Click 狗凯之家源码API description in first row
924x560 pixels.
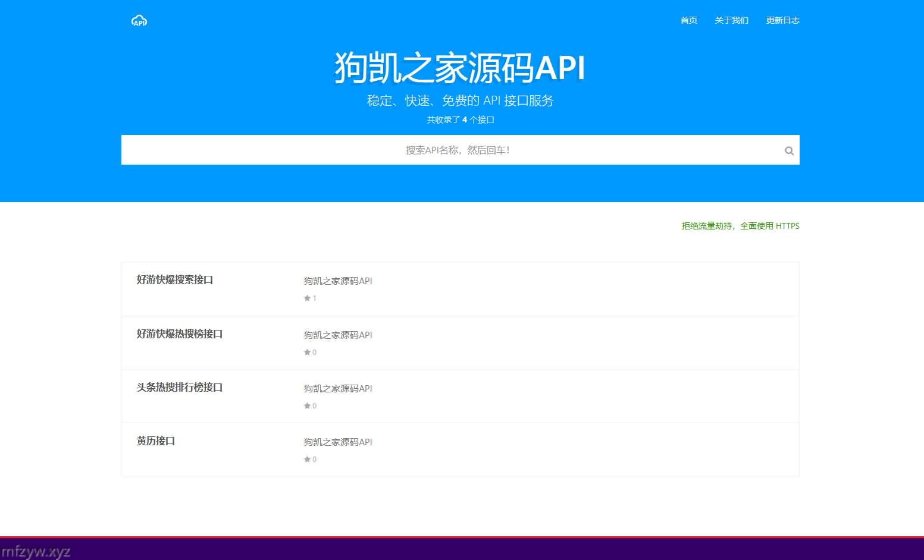coord(338,281)
